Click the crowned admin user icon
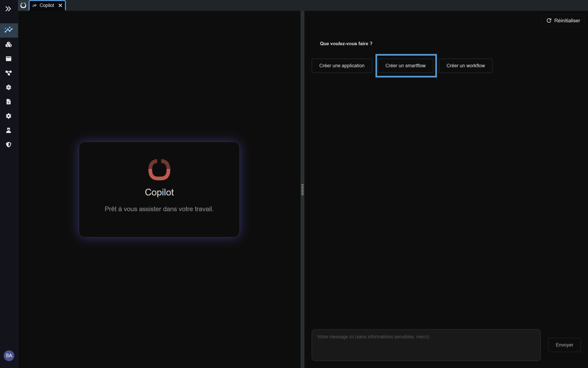 (9, 130)
